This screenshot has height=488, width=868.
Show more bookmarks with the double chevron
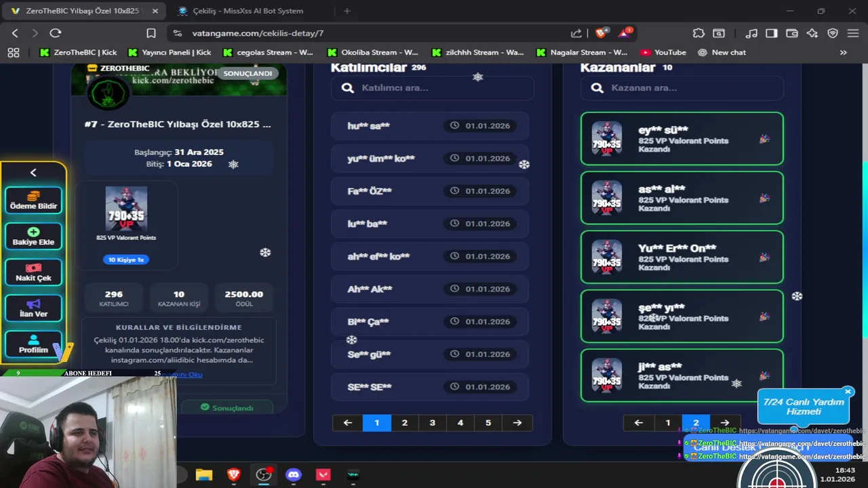coord(843,52)
